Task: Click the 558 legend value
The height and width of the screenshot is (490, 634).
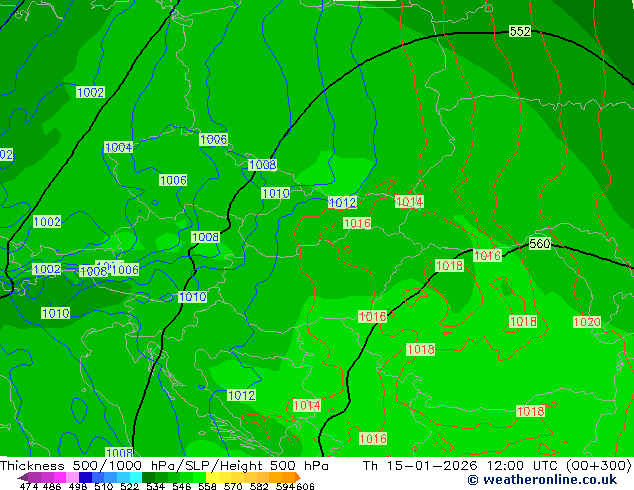Action: coord(207,486)
